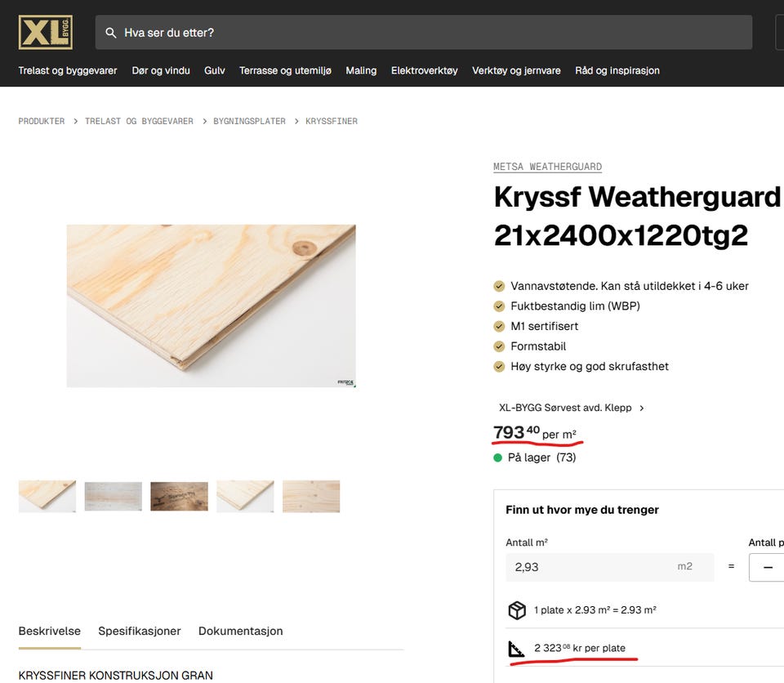Open Trelast og byggevarer menu

pyautogui.click(x=68, y=70)
